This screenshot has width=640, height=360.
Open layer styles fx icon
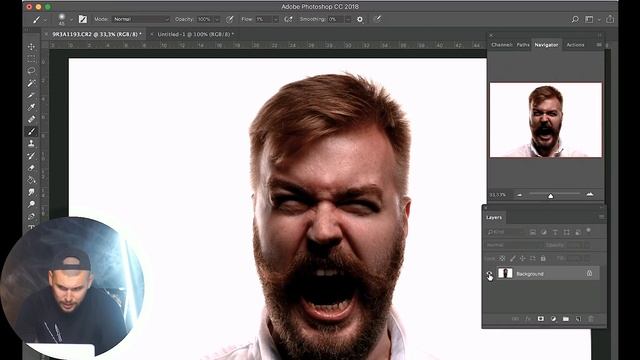tap(528, 319)
